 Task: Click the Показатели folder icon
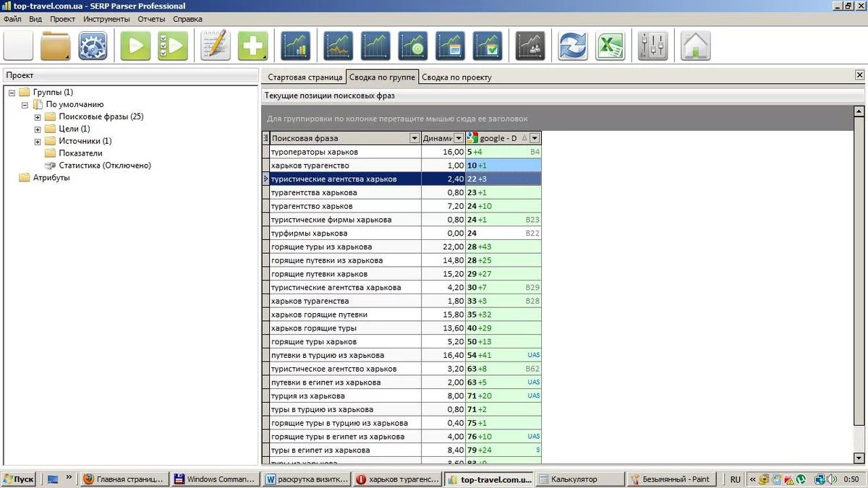point(50,153)
